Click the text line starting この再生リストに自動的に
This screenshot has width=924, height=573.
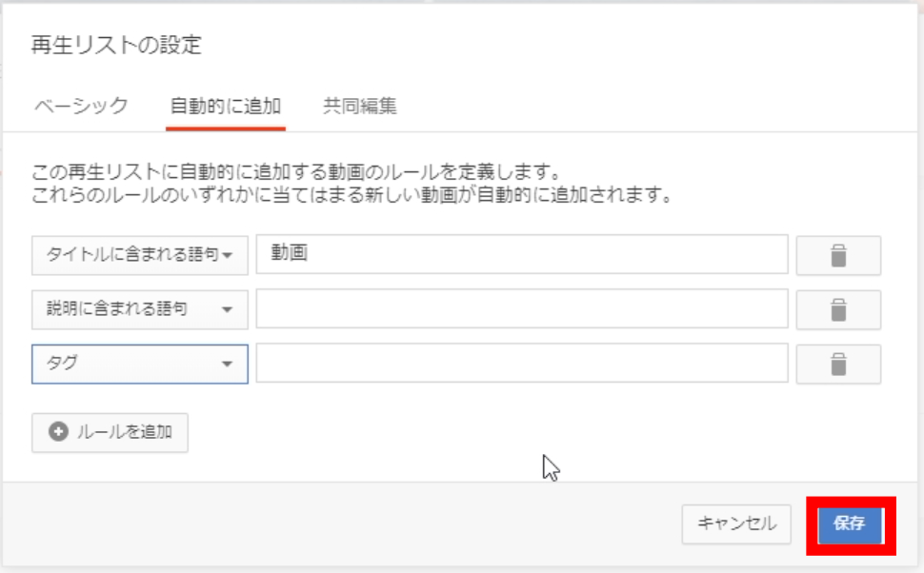296,172
